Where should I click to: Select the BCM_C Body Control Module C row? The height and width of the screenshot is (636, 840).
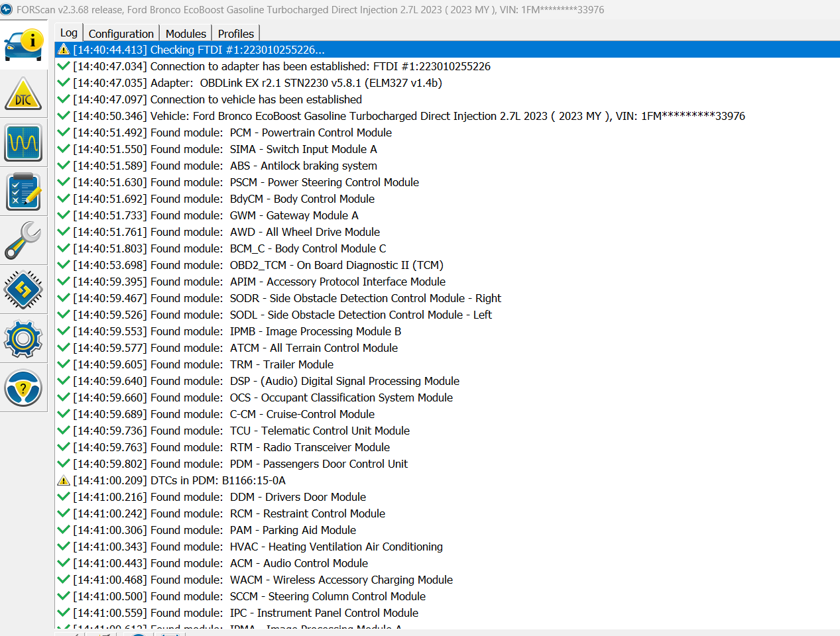tap(447, 248)
